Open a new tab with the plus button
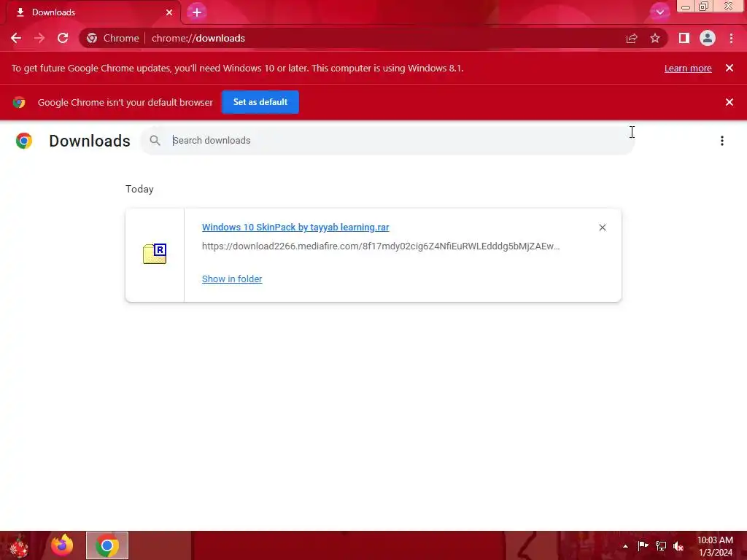Viewport: 747px width, 560px height. (197, 12)
